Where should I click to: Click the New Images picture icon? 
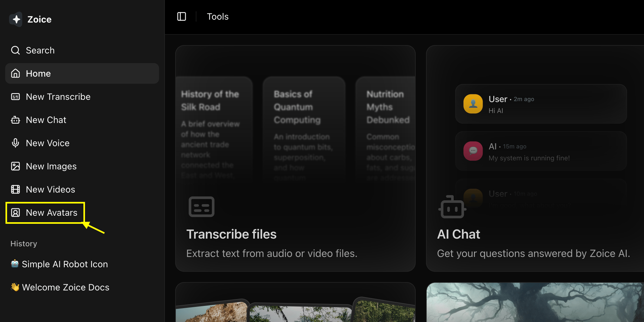click(x=15, y=166)
